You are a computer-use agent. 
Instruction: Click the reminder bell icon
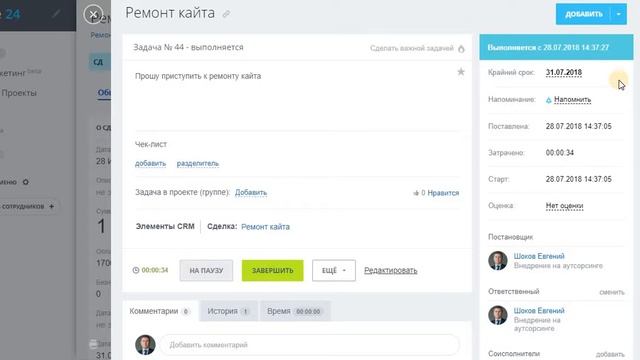tap(549, 100)
